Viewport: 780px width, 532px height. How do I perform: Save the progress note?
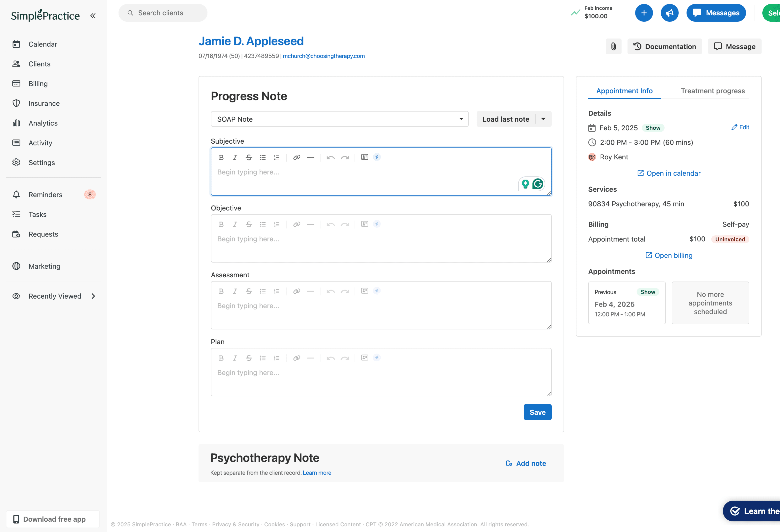[537, 412]
